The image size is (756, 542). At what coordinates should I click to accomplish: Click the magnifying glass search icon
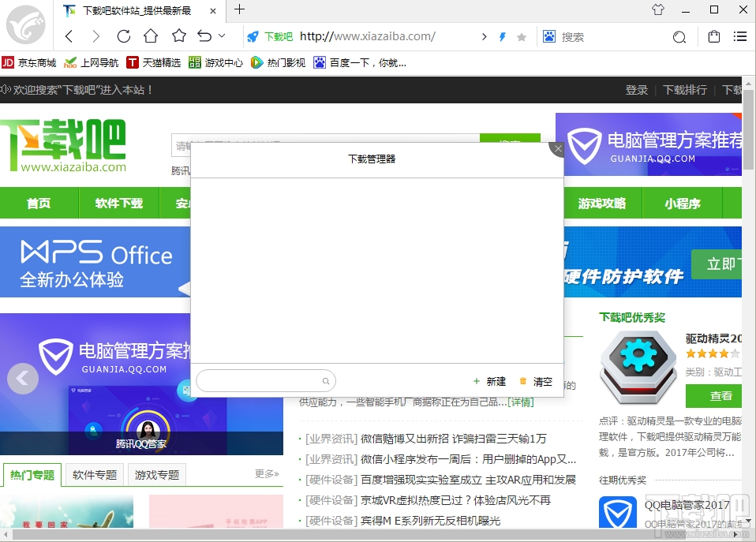click(x=680, y=36)
